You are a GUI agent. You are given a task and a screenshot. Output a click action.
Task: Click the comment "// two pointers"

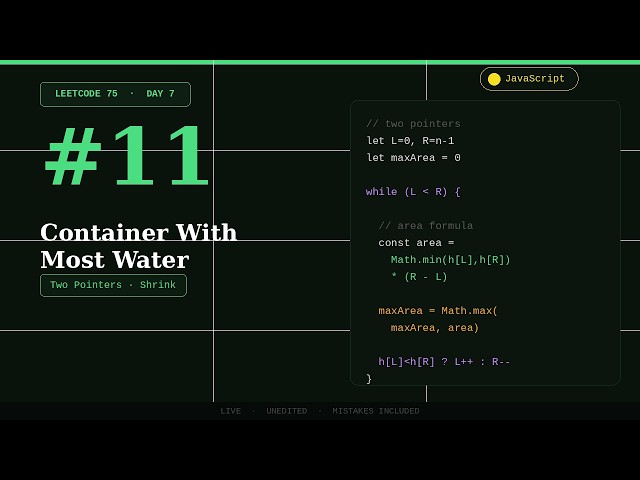pyautogui.click(x=413, y=124)
